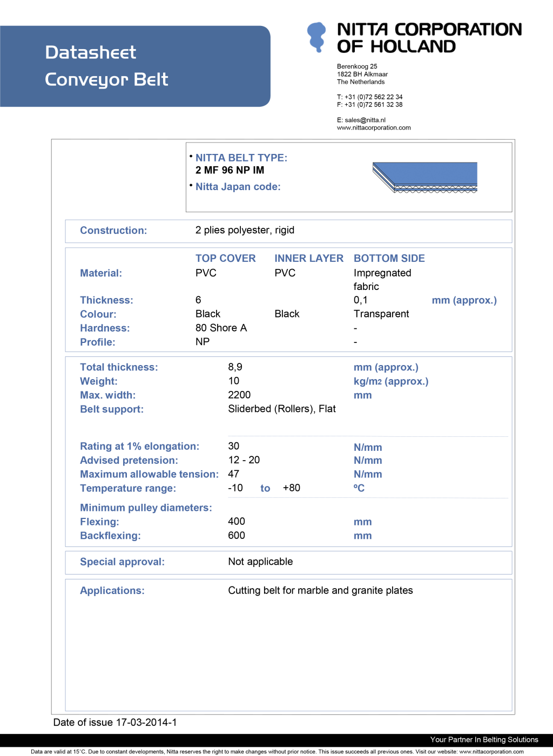
Task: Select "Cutting belt for marble and granite plates"
Action: pos(320,591)
